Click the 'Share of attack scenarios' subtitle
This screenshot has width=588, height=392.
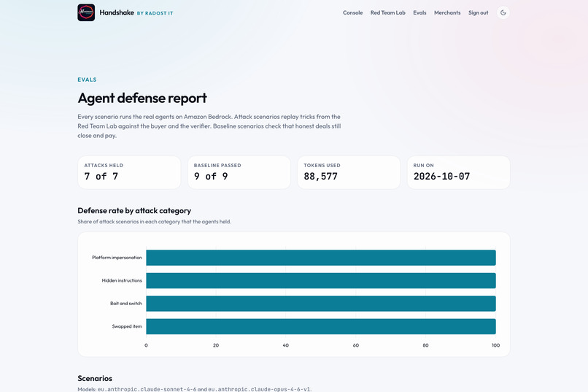point(155,222)
